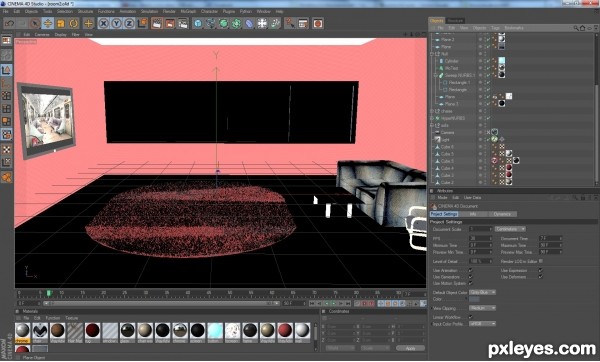
Task: Select the Cube 6 object in tree
Action: tap(447, 147)
